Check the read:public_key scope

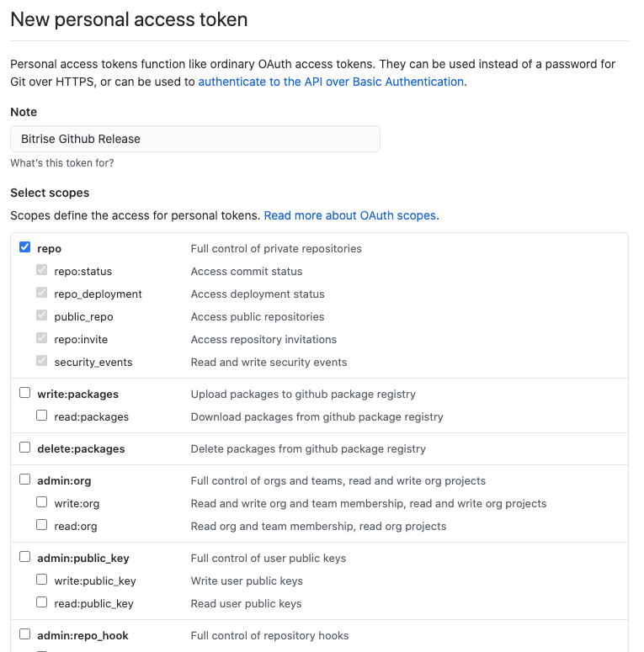click(42, 602)
